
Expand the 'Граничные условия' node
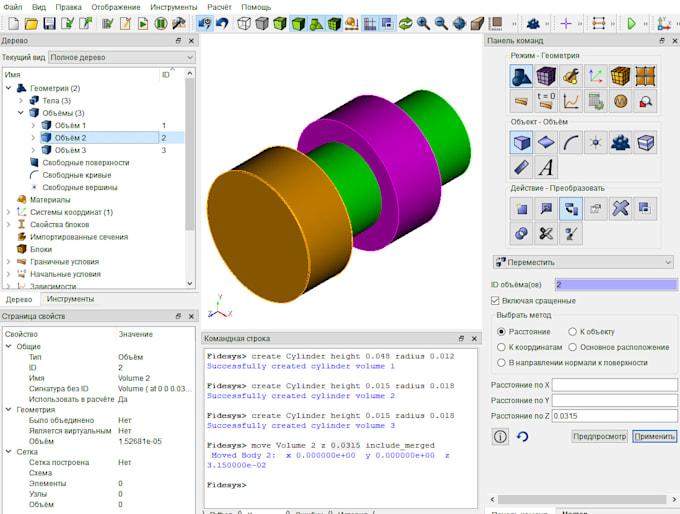click(9, 262)
